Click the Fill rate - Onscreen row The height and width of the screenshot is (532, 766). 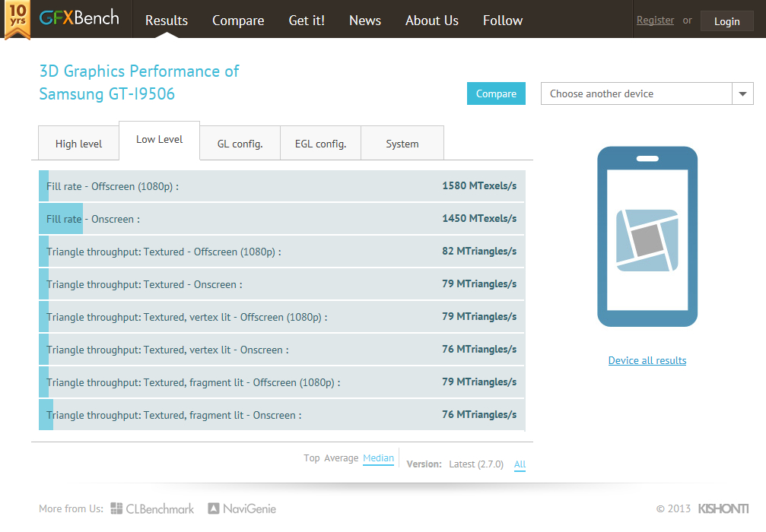(282, 219)
